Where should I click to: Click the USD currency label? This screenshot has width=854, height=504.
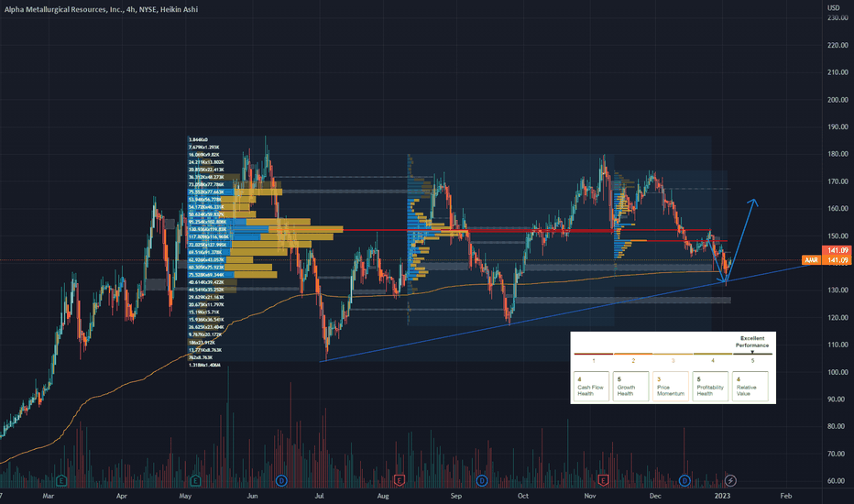(x=834, y=7)
